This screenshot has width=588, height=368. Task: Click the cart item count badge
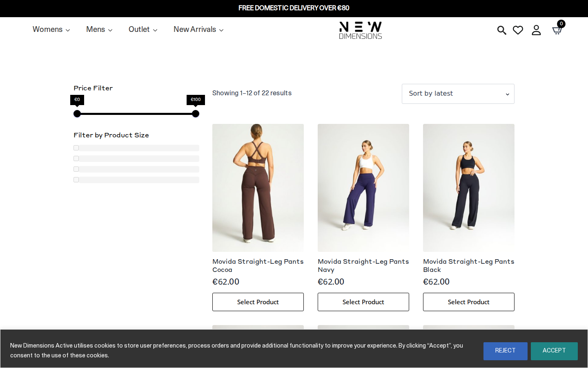561,24
